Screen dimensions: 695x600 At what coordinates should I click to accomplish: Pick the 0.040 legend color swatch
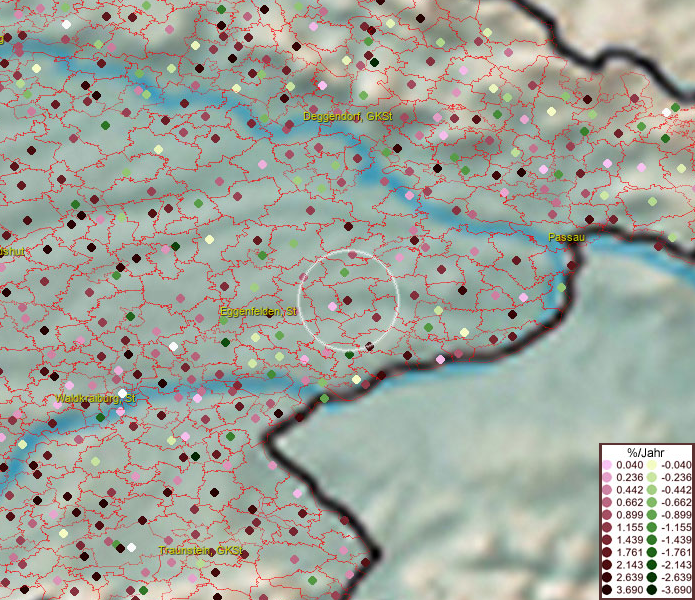[607, 465]
